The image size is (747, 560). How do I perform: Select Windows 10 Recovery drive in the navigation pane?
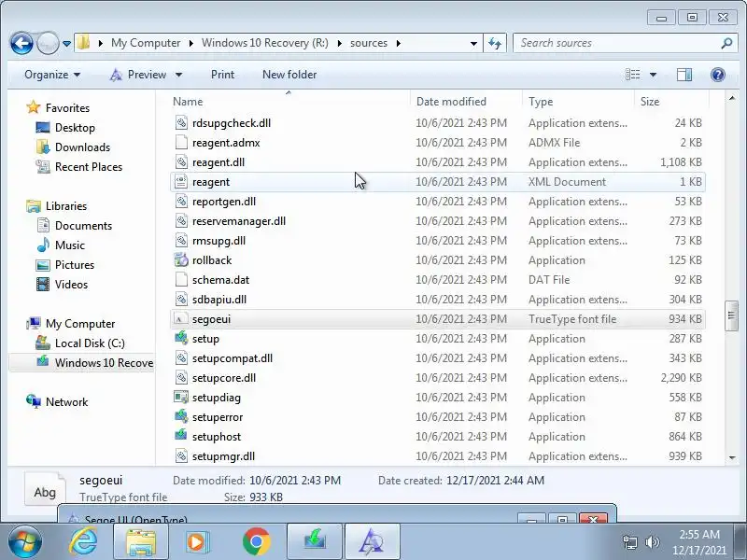coord(104,363)
